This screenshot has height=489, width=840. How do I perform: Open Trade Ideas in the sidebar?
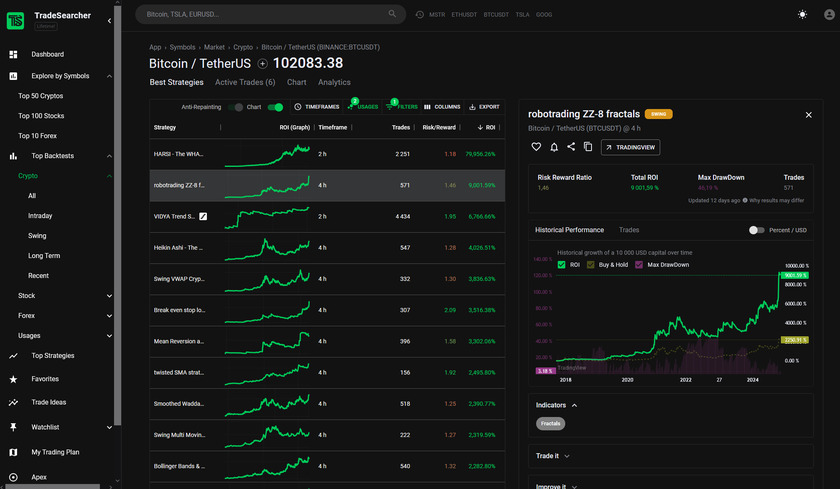coord(48,402)
